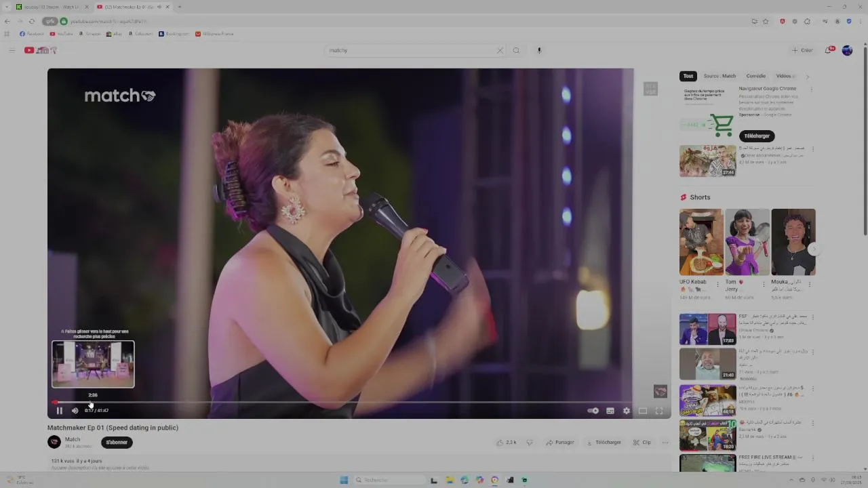
Task: Open the YouTube guide hamburger menu
Action: [x=12, y=50]
